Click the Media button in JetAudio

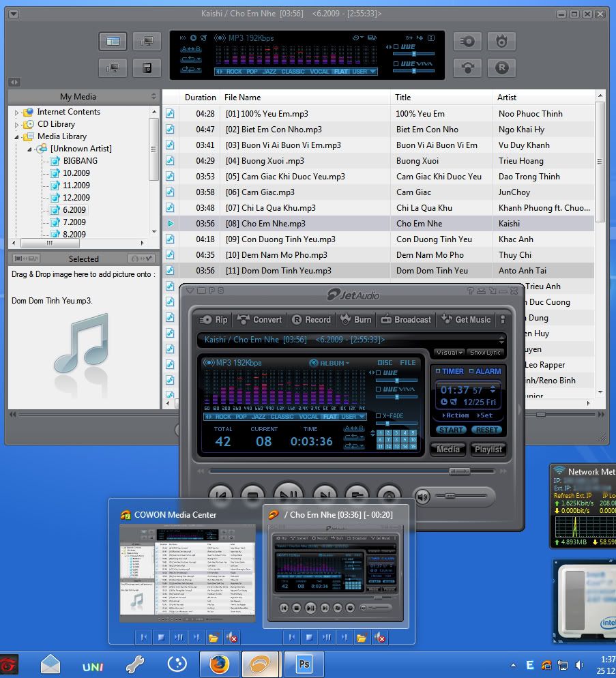pyautogui.click(x=448, y=449)
